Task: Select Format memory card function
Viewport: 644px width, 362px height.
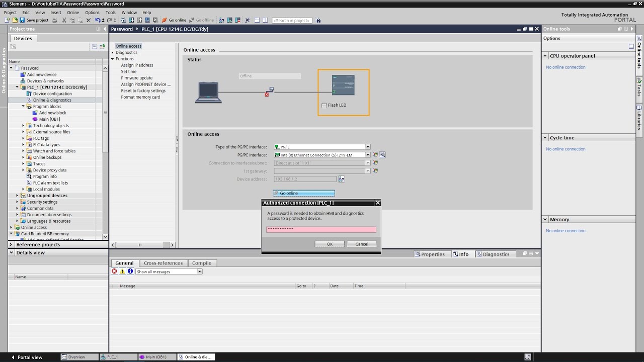Action: [x=140, y=97]
